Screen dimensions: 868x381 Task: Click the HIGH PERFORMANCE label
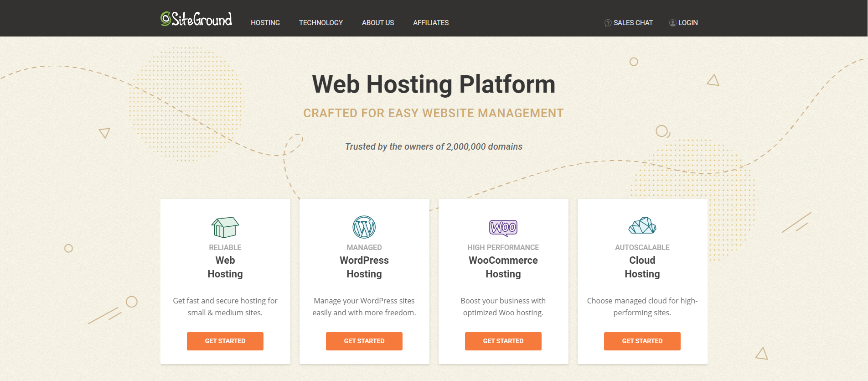pos(503,247)
